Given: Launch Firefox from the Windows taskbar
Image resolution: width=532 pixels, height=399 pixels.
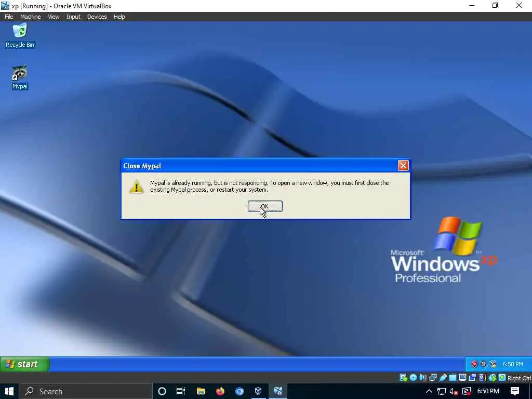Looking at the screenshot, I should tap(220, 391).
